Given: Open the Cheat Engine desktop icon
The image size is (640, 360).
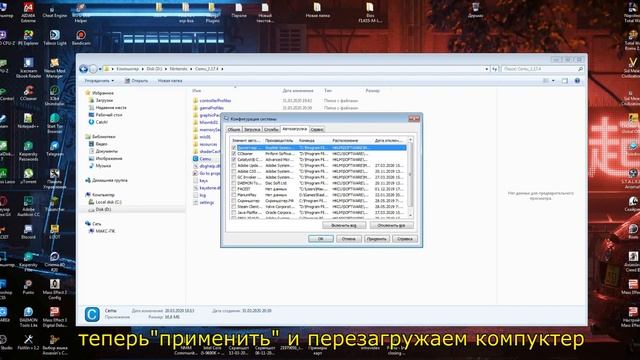Looking at the screenshot, I should pyautogui.click(x=54, y=12).
